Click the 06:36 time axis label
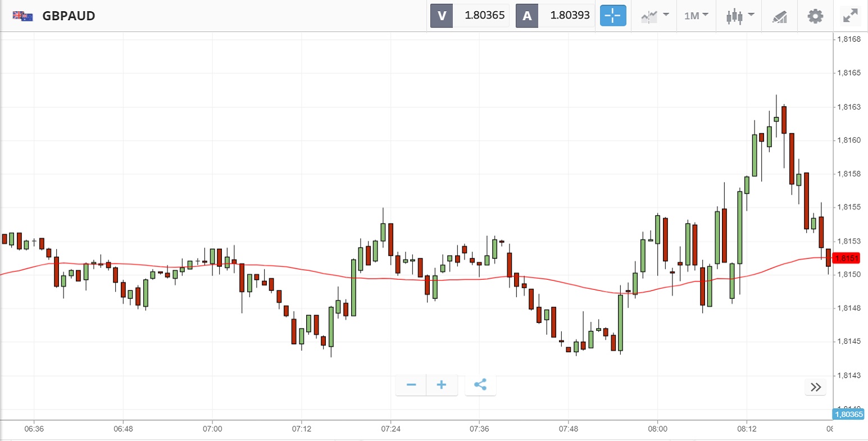Image resolution: width=868 pixels, height=441 pixels. click(34, 429)
